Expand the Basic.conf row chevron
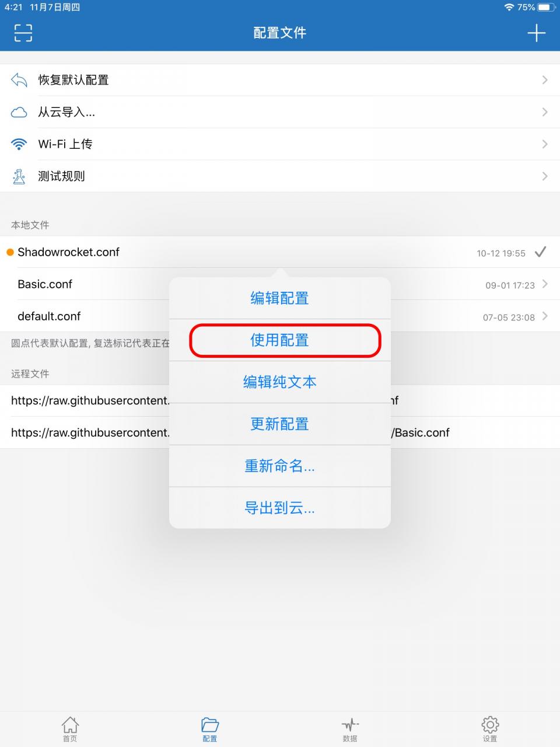This screenshot has width=560, height=747. (545, 284)
